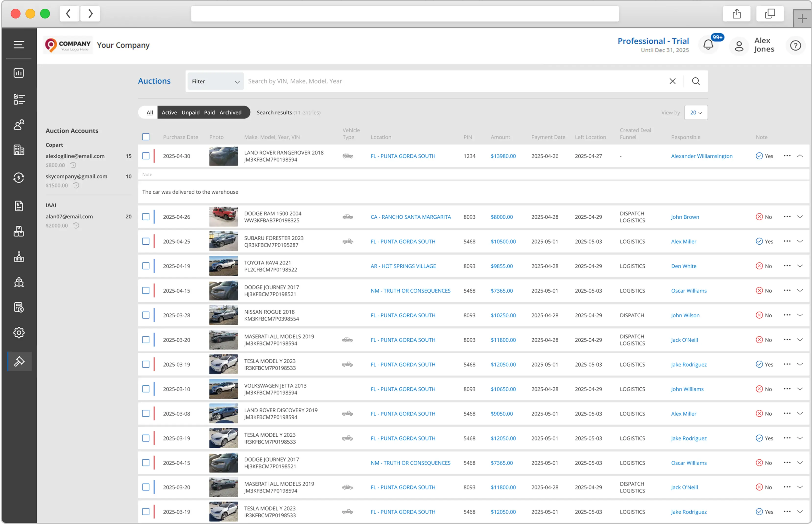Open the ship sidebar icon

[x=19, y=282]
